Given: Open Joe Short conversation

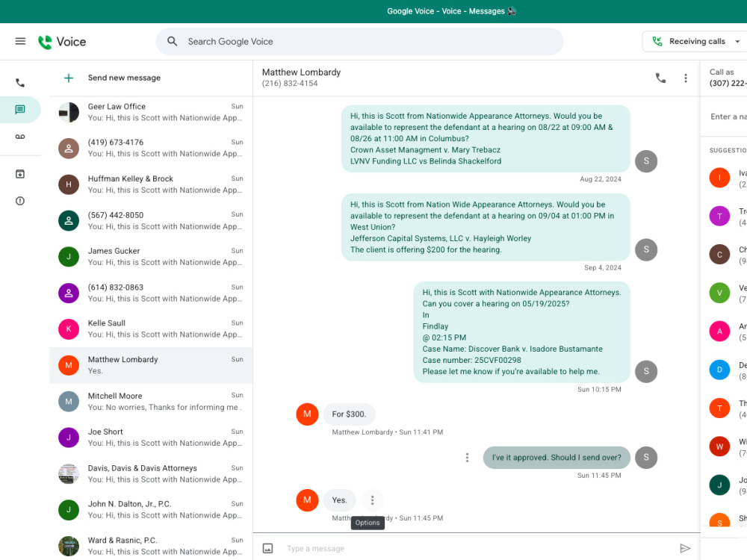Looking at the screenshot, I should tap(151, 438).
